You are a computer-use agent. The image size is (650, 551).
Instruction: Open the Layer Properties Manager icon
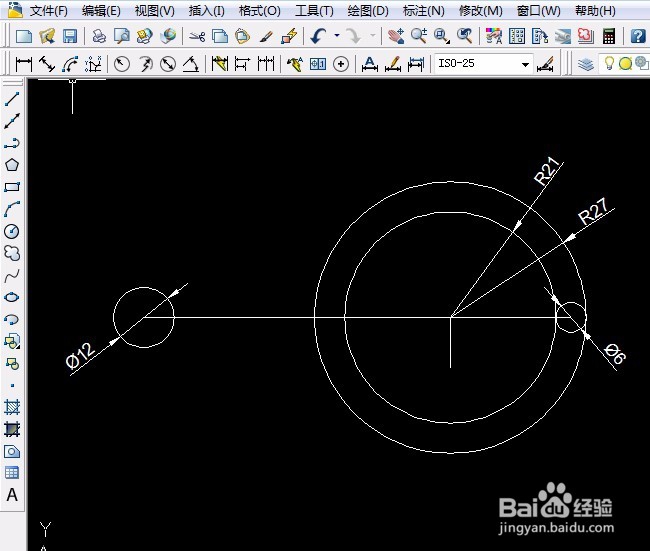point(586,64)
